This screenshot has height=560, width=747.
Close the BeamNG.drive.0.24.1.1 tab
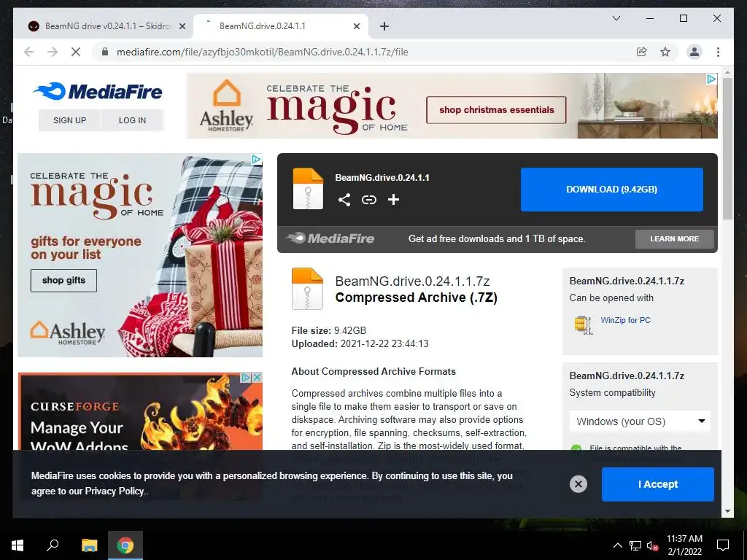tap(356, 26)
